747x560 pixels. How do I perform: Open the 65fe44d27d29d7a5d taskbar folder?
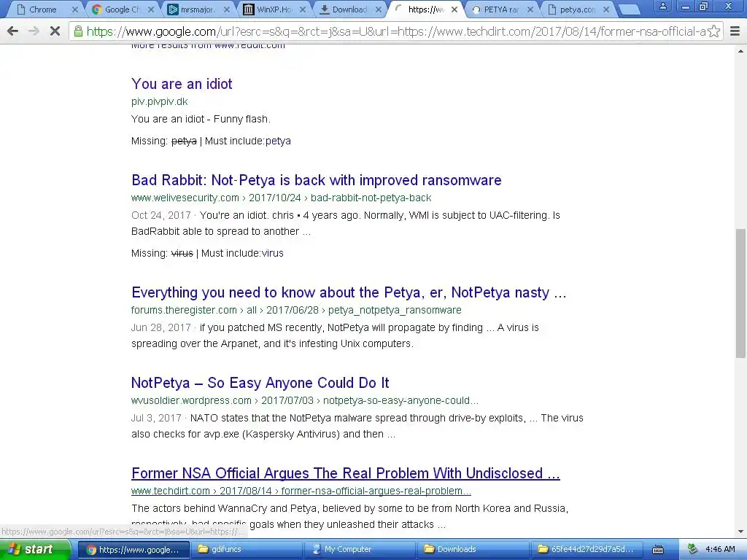pos(587,550)
